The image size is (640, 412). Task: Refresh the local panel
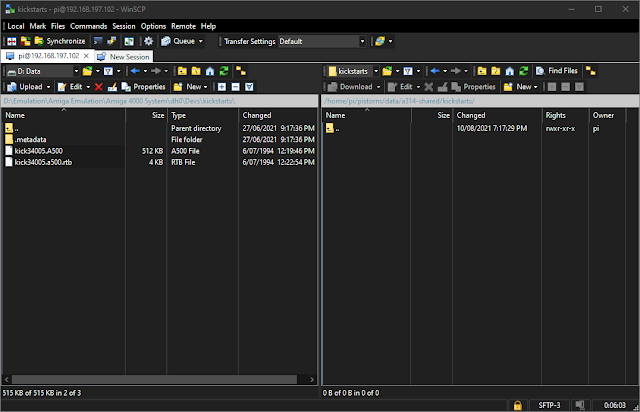point(224,71)
